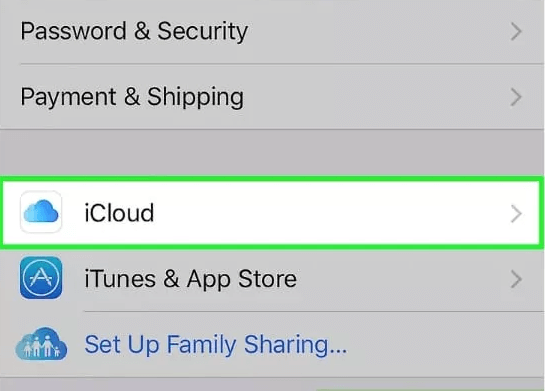Screen dimensions: 548x391
Task: Select the iCloud text label
Action: point(119,212)
